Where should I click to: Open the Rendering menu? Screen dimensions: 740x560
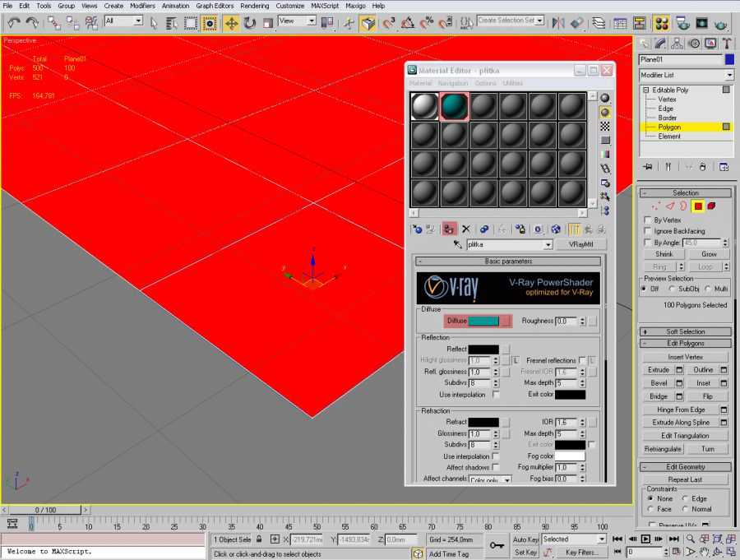pos(254,6)
